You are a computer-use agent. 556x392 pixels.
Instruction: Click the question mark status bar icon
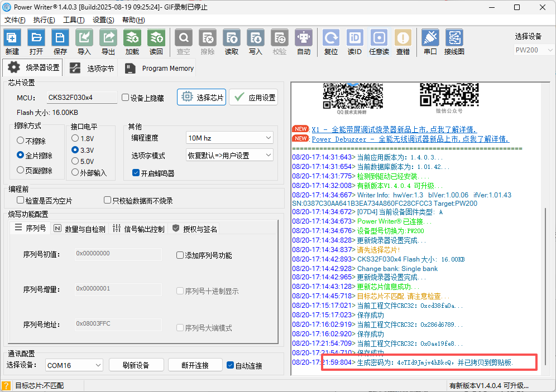(6, 386)
